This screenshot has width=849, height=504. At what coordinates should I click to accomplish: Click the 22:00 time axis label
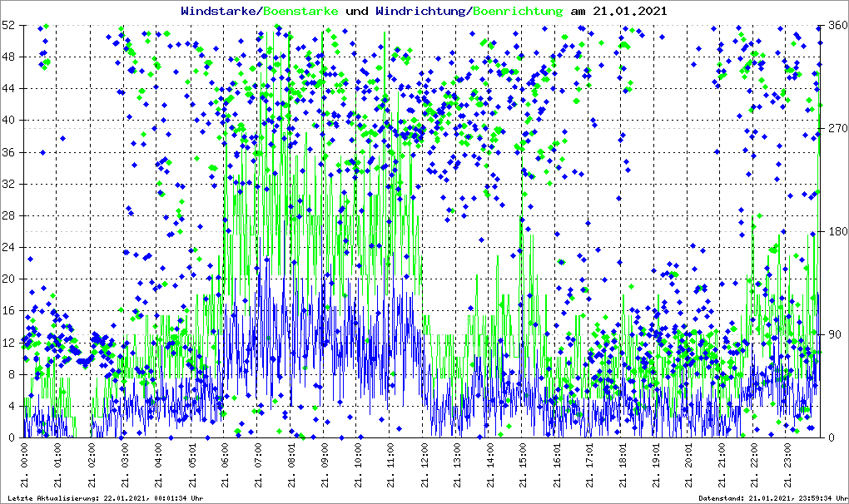756,465
